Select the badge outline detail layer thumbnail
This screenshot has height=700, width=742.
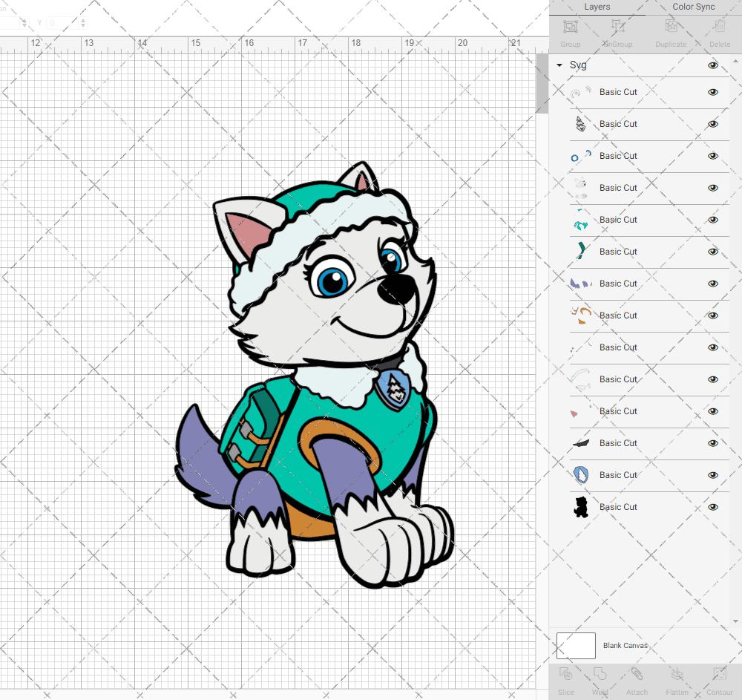coord(581,124)
